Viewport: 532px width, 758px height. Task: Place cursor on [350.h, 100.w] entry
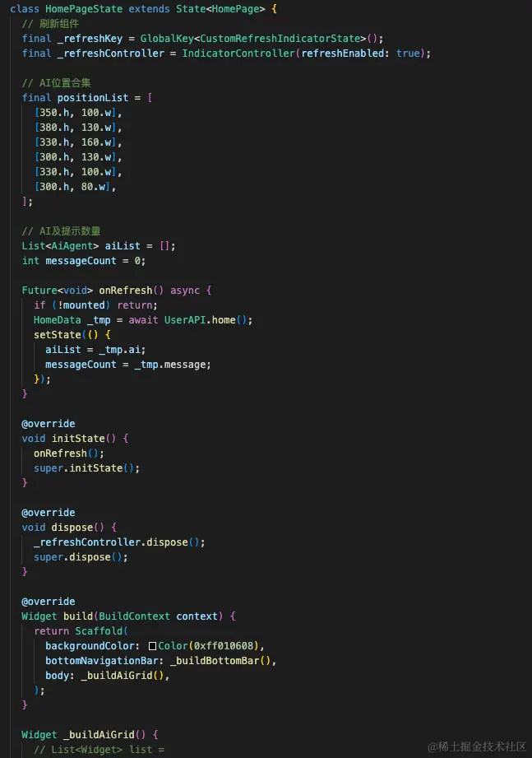pos(76,113)
